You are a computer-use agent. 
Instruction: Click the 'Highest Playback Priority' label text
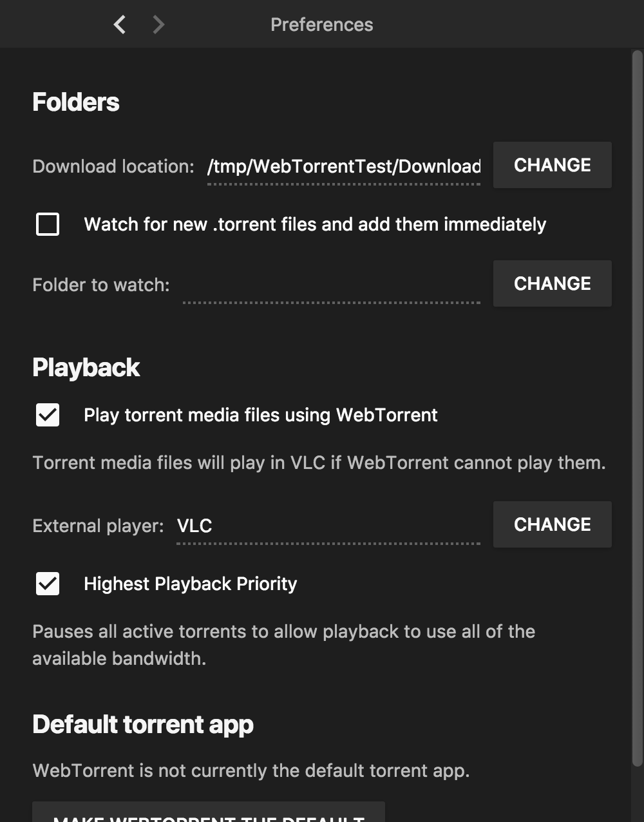(190, 584)
